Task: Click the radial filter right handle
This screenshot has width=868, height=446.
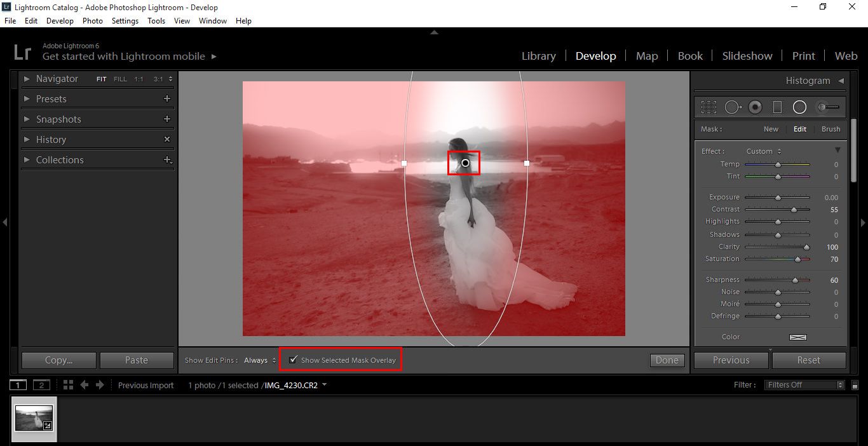Action: (527, 163)
